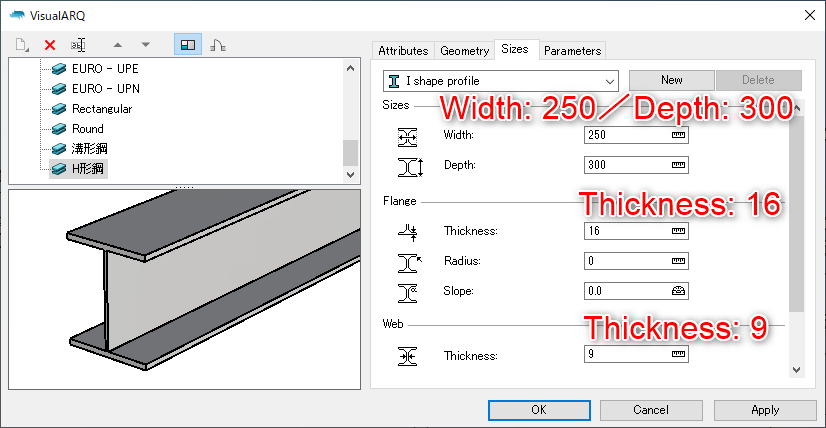Move style down with the down arrow
The width and height of the screenshot is (826, 428).
coord(146,45)
